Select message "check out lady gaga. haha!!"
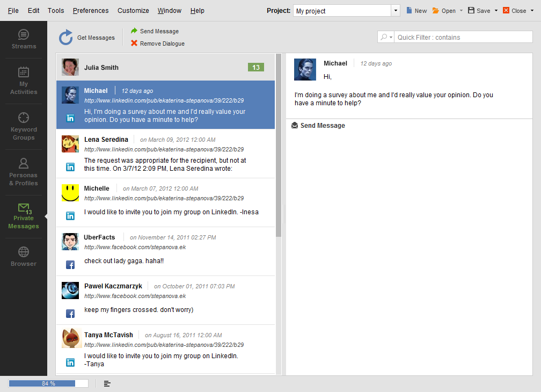The height and width of the screenshot is (392, 541). 166,251
